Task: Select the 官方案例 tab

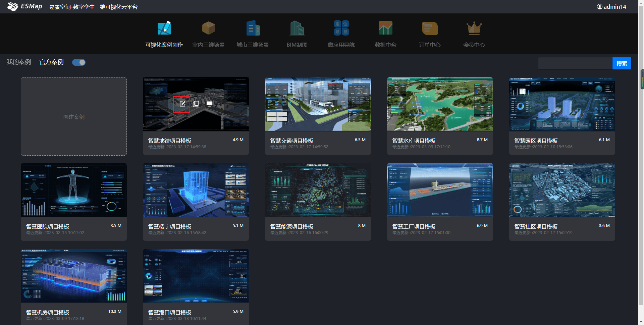Action: pyautogui.click(x=51, y=62)
